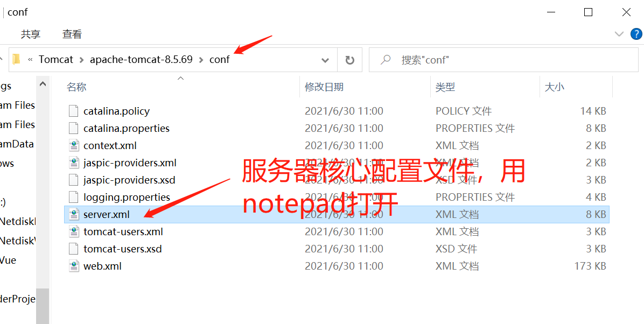Select jaspic-providers.xml file name
The width and height of the screenshot is (644, 324).
[x=130, y=163]
